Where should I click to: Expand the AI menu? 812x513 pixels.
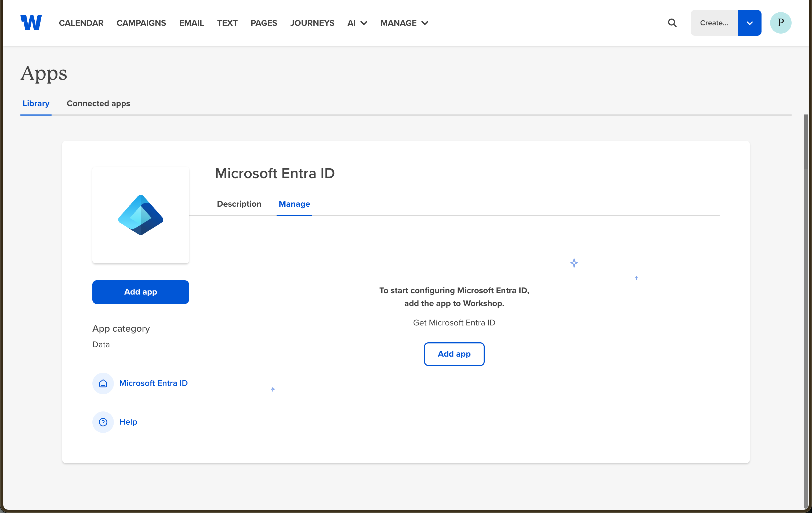[x=357, y=23]
